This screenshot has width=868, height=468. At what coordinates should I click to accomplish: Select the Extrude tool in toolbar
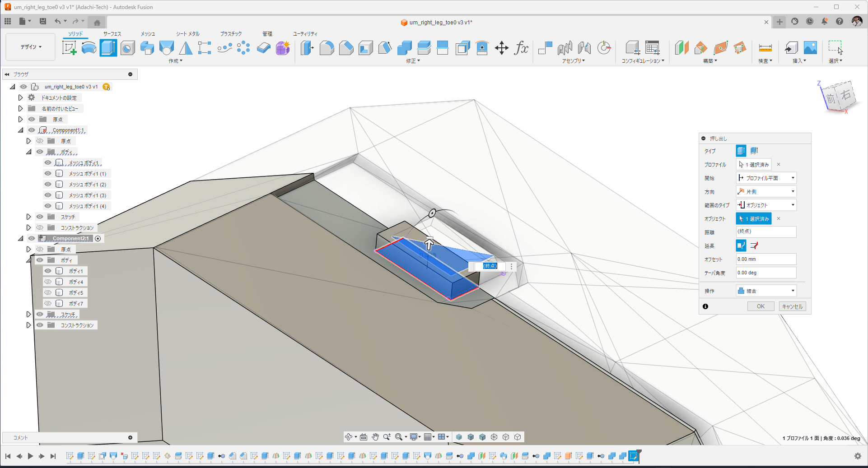click(x=108, y=48)
